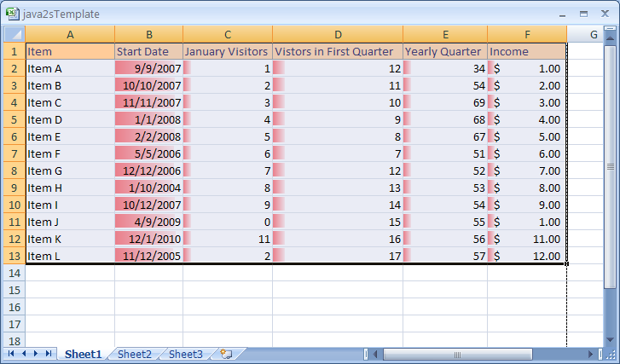Image resolution: width=620 pixels, height=364 pixels.
Task: Select the 'Item D' cell
Action: 70,119
